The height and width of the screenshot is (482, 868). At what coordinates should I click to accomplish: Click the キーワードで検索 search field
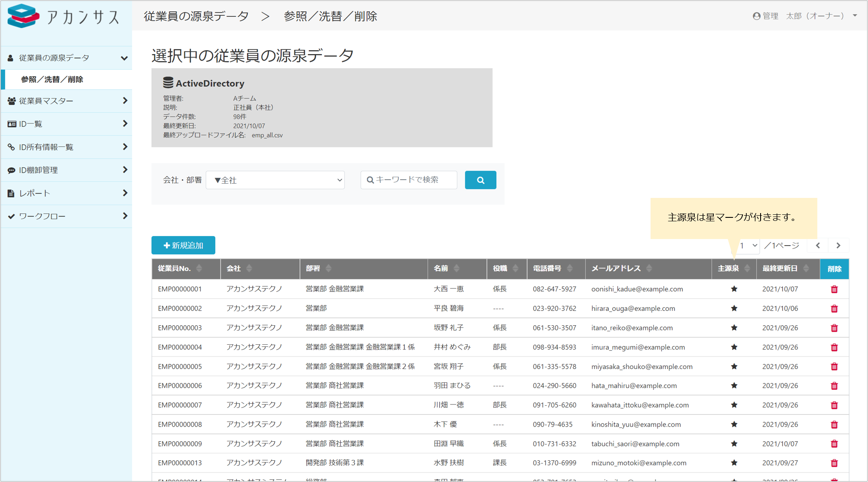click(x=409, y=180)
